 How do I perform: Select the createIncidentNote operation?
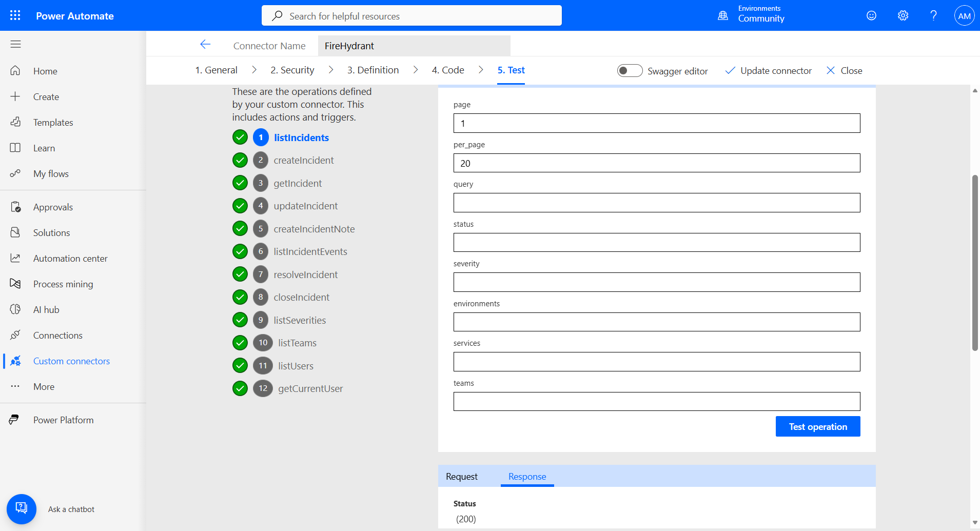coord(314,229)
